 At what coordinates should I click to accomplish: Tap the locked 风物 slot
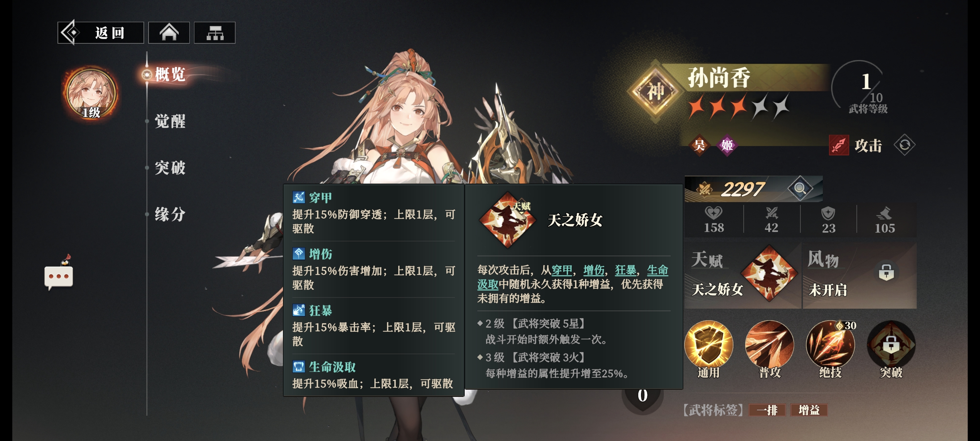point(860,275)
